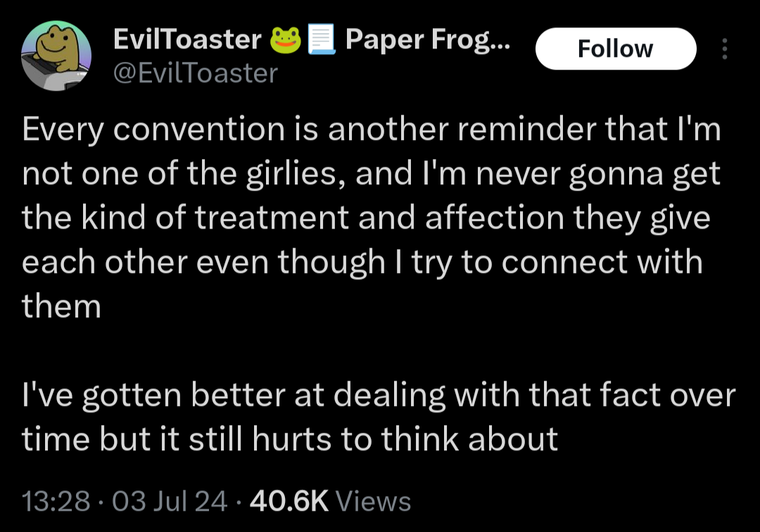
Task: Click the line mentioning "one of the girlies"
Action: pyautogui.click(x=372, y=175)
